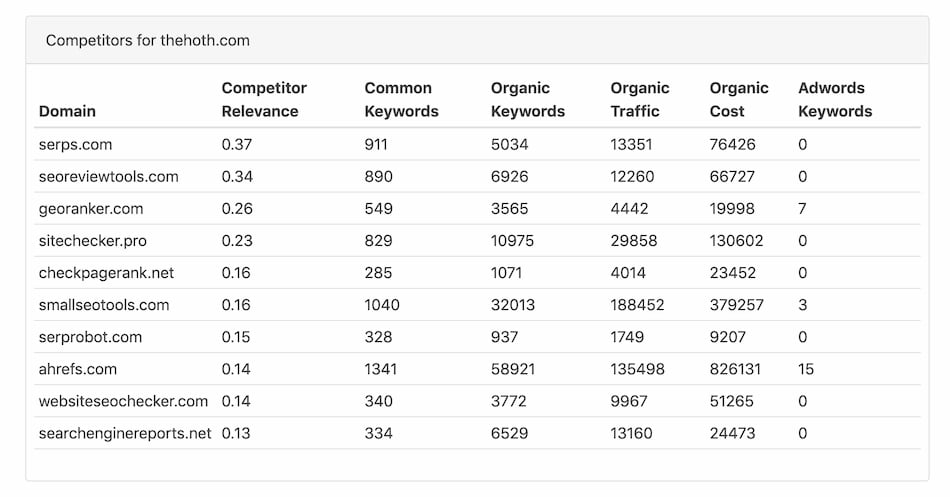Select the Competitor Relevance column header
The image size is (950, 497).
(264, 99)
